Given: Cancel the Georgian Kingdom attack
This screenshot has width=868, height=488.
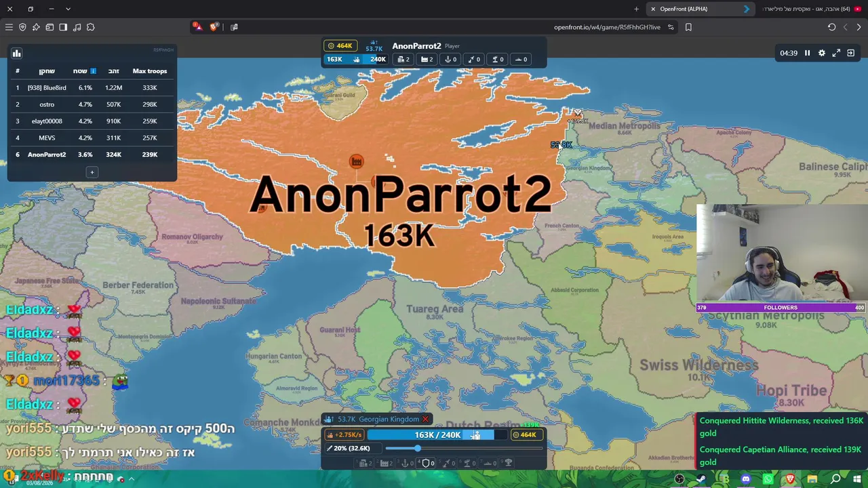Looking at the screenshot, I should pos(425,419).
